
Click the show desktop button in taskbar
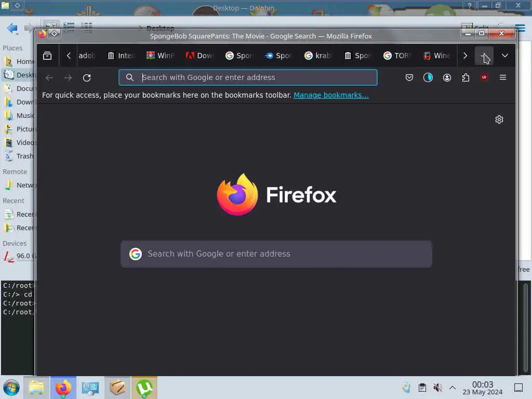point(518,388)
